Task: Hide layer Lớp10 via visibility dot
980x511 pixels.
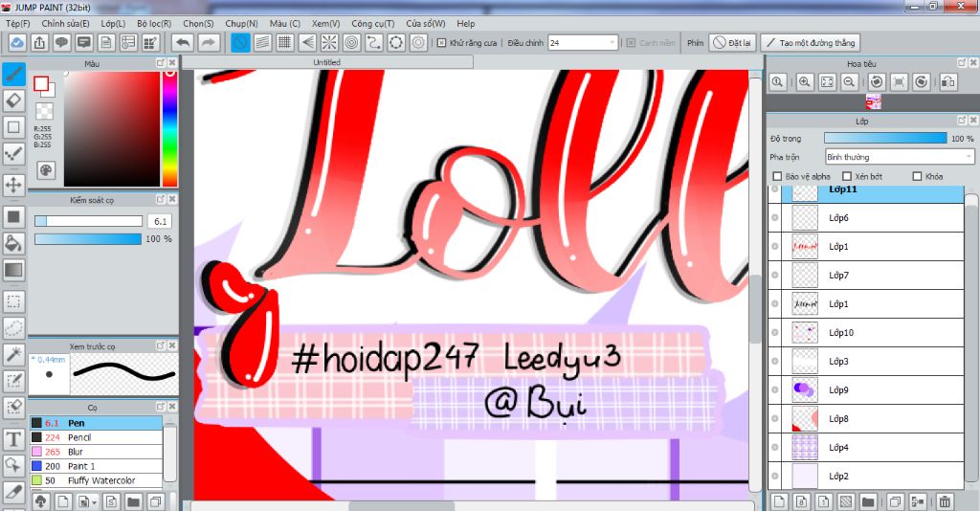Action: pos(775,332)
